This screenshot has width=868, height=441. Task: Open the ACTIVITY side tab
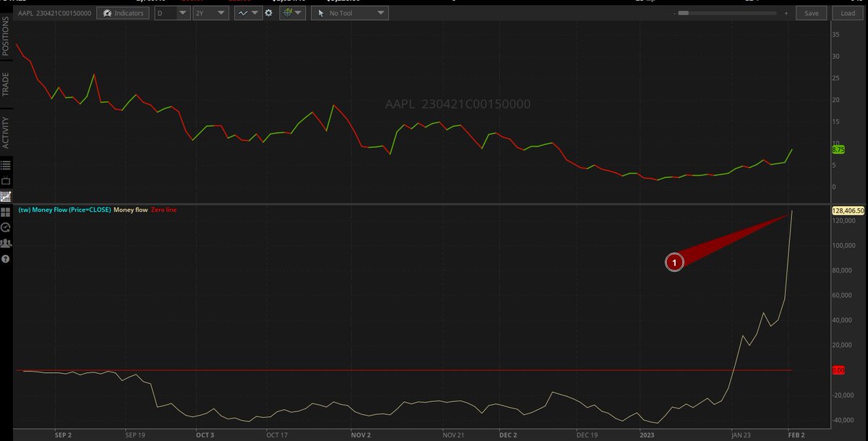(x=6, y=132)
